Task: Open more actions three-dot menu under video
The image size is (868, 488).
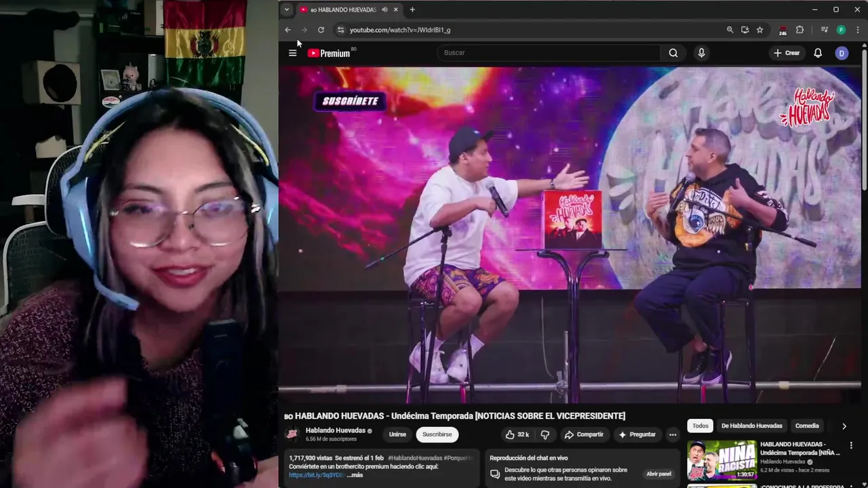Action: click(673, 434)
